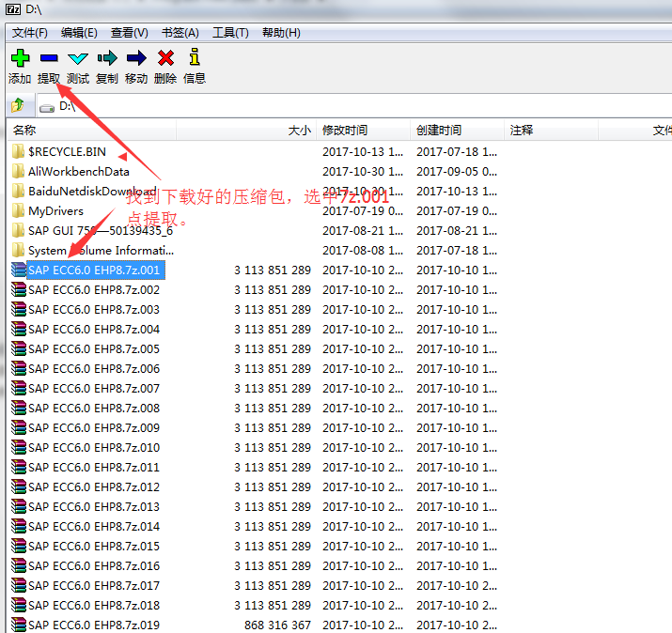The image size is (672, 633).
Task: Select the $RECYCLE.BIN folder
Action: tap(67, 151)
